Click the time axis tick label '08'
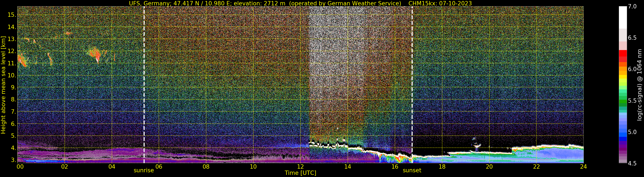This screenshot has height=177, width=644. point(206,166)
